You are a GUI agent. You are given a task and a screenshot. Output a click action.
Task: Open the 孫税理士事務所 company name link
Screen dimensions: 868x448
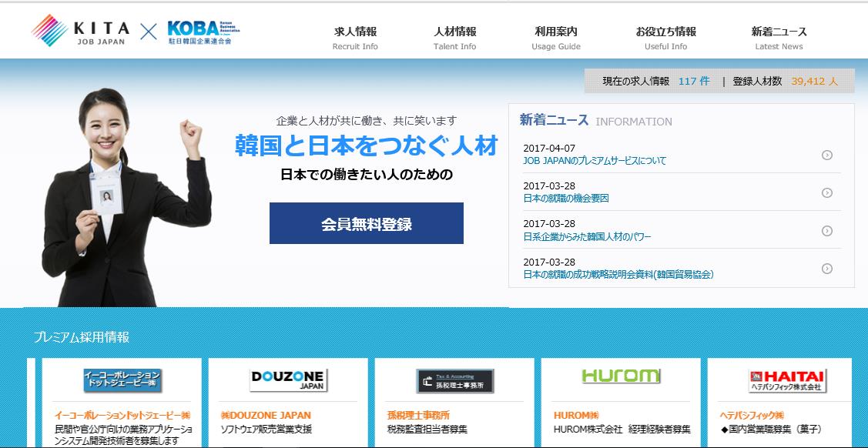point(418,415)
